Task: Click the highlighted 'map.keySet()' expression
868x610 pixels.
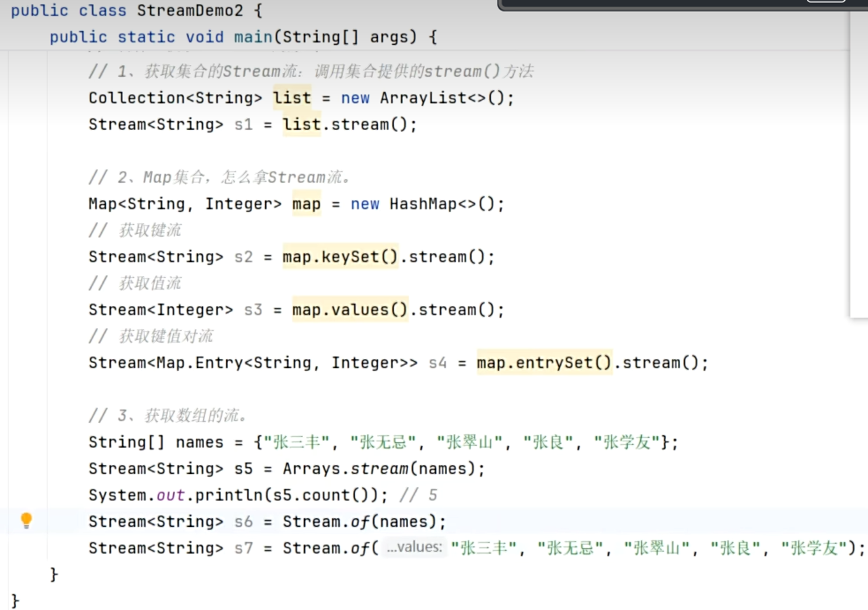Action: pos(341,257)
